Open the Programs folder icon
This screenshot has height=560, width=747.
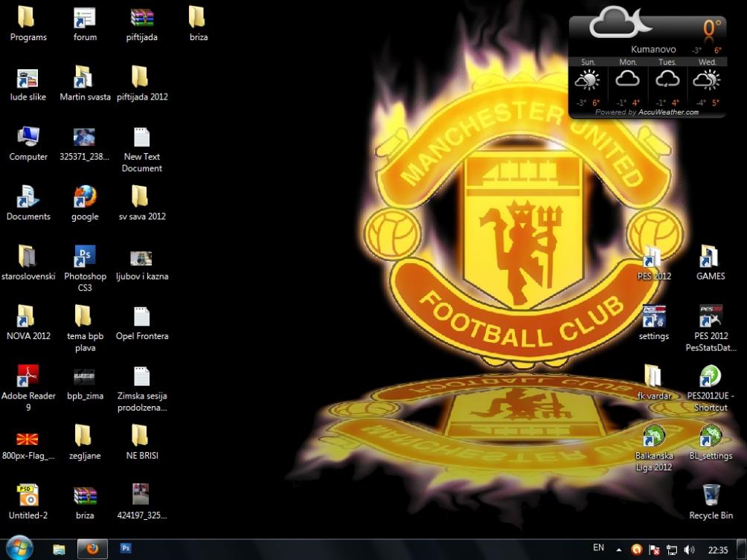pos(28,18)
